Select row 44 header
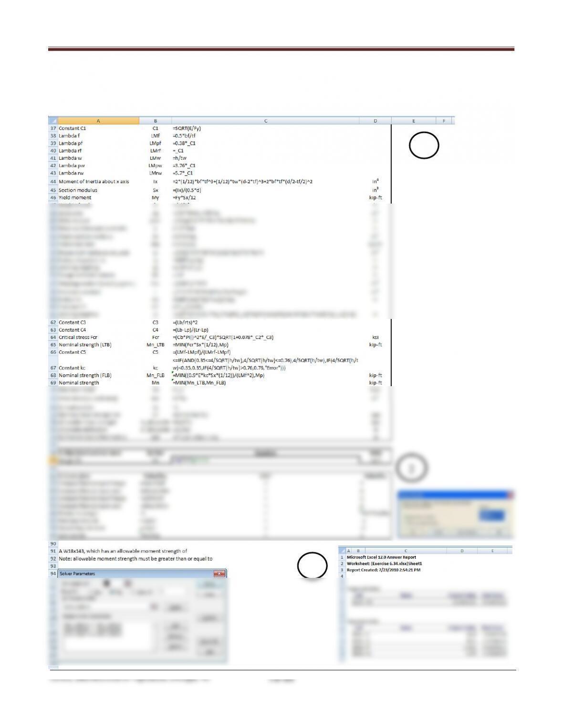Image resolution: width=563 pixels, height=728 pixels. click(x=53, y=182)
